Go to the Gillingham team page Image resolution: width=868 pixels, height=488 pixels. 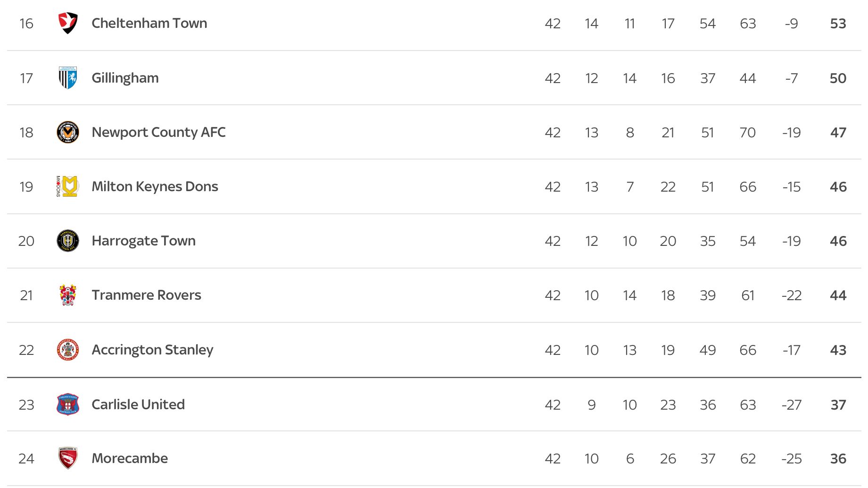click(125, 78)
